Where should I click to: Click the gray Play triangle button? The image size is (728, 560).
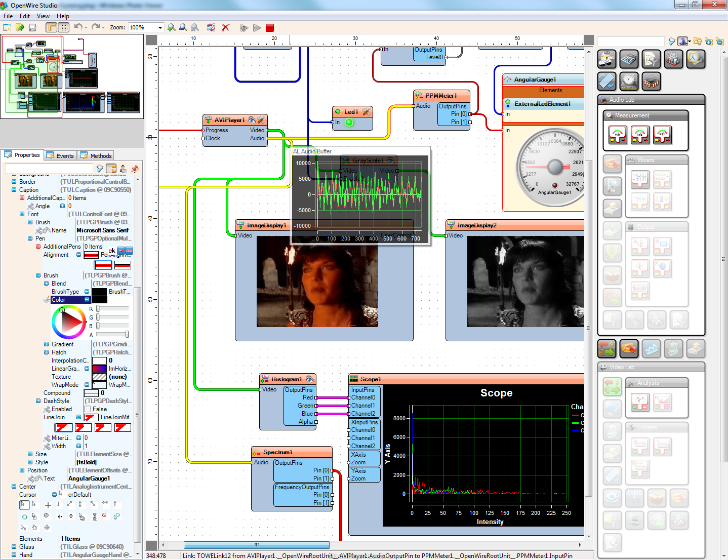[257, 28]
